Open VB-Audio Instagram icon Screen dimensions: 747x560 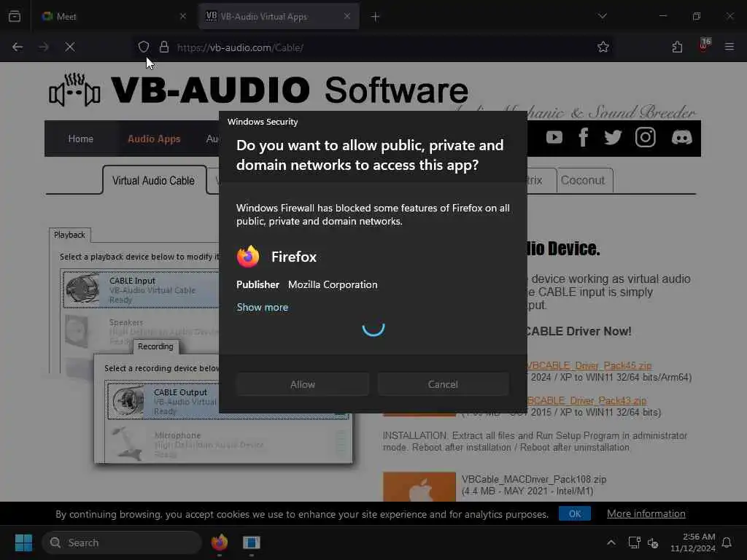pos(645,138)
